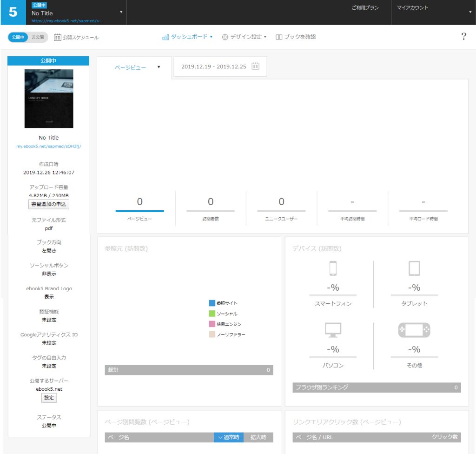Screen dimensions: 476x454
Task: Click the tablet device icon
Action: [414, 268]
